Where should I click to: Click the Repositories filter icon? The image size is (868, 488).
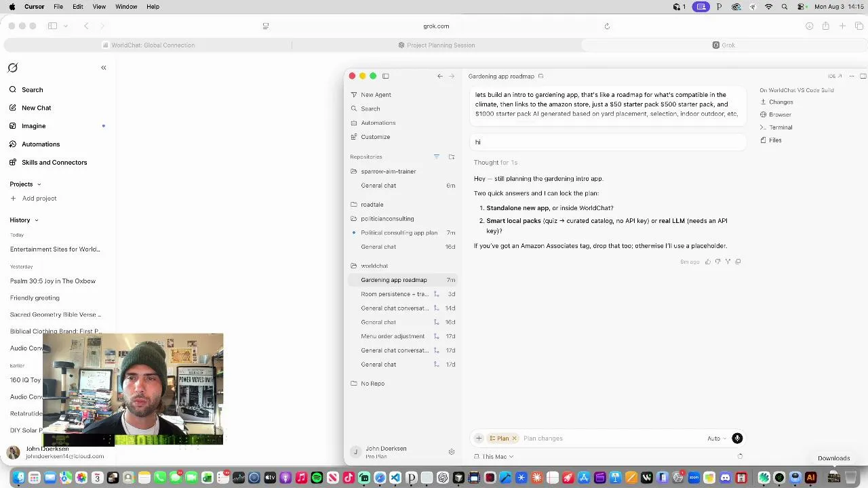pyautogui.click(x=437, y=157)
